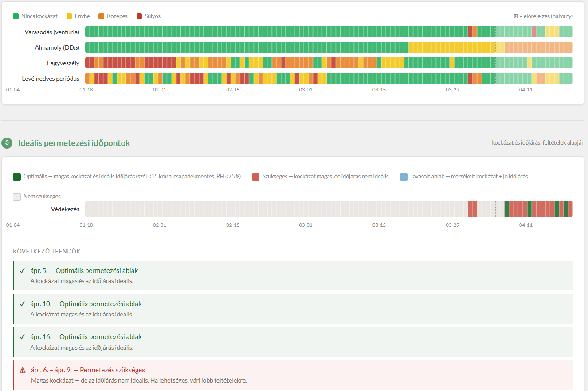The image size is (588, 391).
Task: Click the checkmark icon beside ápr. 5.
Action: pos(22,271)
